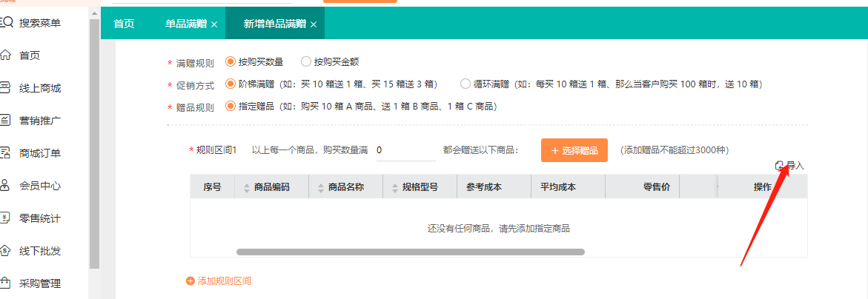Click the 会员中心 person icon
Image resolution: width=868 pixels, height=299 pixels.
(5, 186)
